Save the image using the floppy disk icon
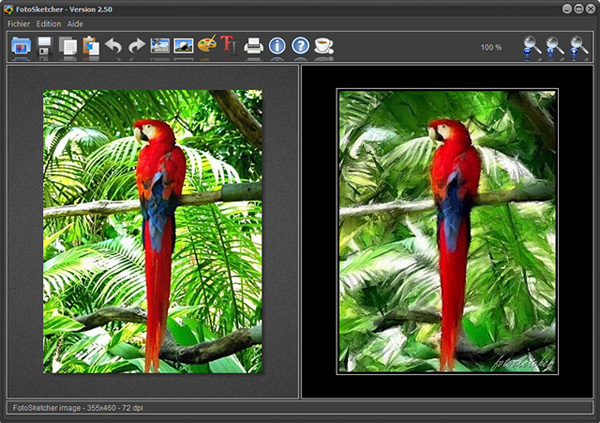 45,46
